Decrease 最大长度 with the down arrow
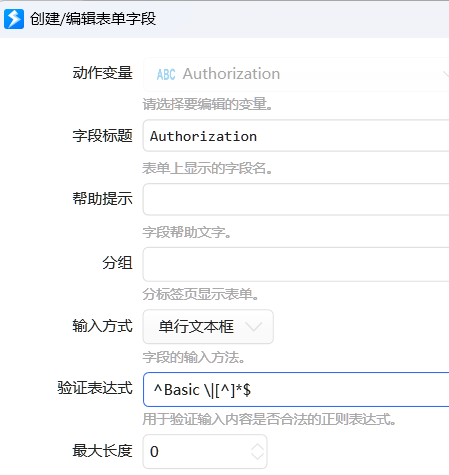The width and height of the screenshot is (449, 475). 257,456
